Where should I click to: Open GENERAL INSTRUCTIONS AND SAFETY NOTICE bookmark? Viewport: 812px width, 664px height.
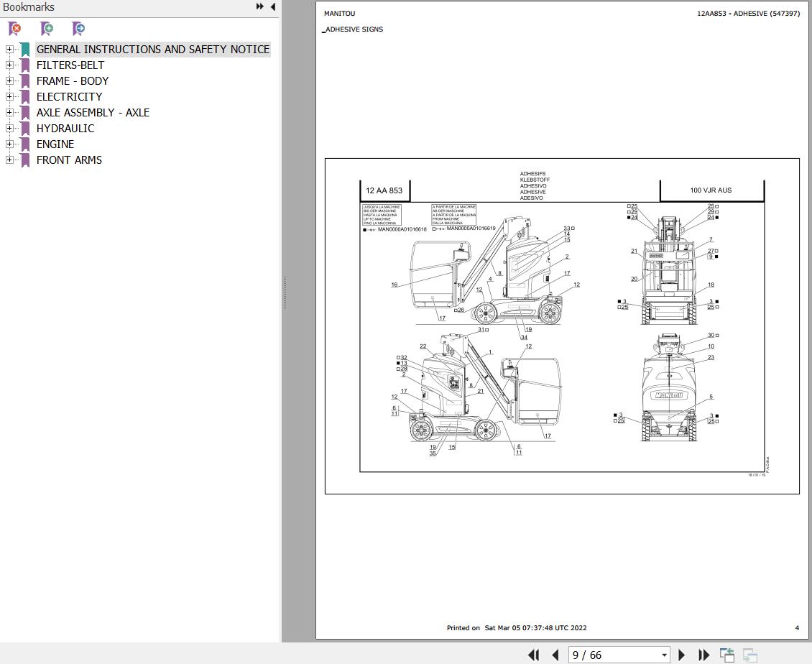153,49
